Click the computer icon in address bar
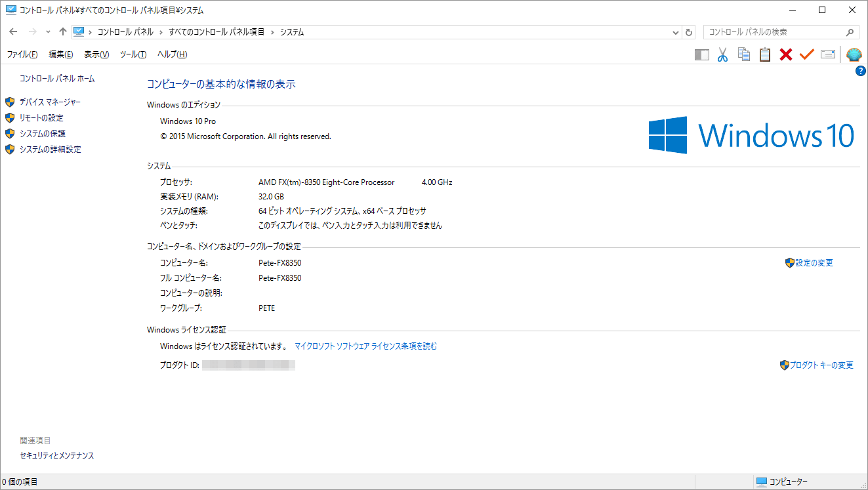The width and height of the screenshot is (868, 490). 79,31
